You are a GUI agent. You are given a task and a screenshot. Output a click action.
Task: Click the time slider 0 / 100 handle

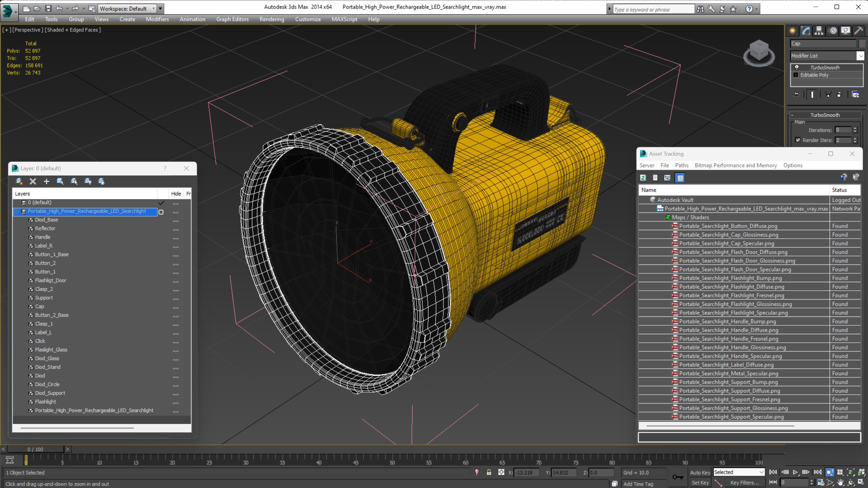(x=35, y=449)
